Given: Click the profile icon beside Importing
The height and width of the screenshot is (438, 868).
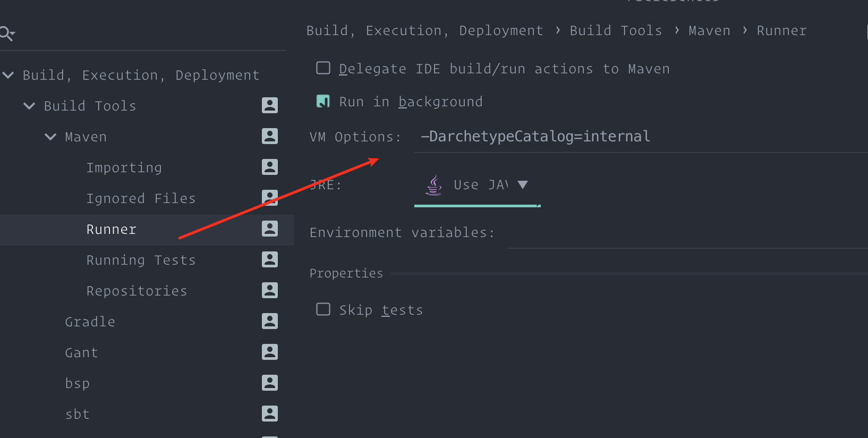Looking at the screenshot, I should (x=270, y=167).
